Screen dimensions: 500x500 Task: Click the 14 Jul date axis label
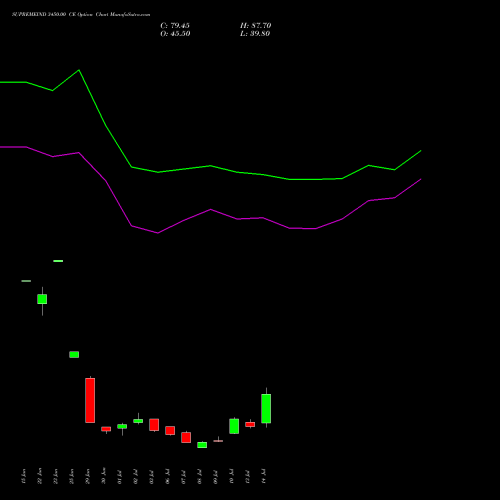pos(264,476)
